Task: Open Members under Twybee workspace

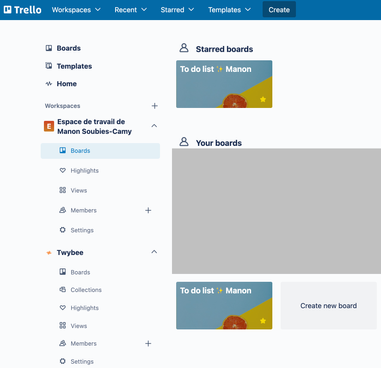Action: [83, 344]
